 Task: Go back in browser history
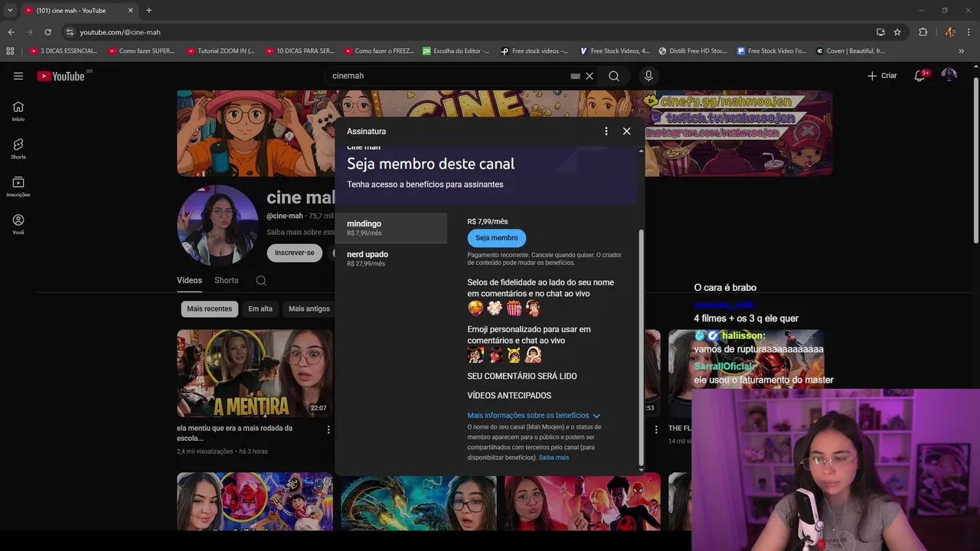click(11, 32)
